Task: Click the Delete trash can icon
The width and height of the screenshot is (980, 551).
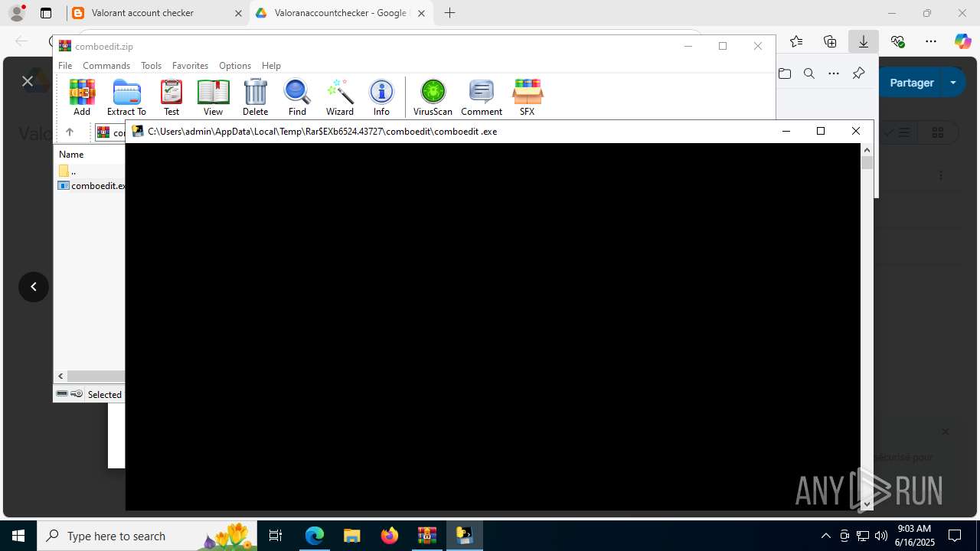Action: coord(255,97)
